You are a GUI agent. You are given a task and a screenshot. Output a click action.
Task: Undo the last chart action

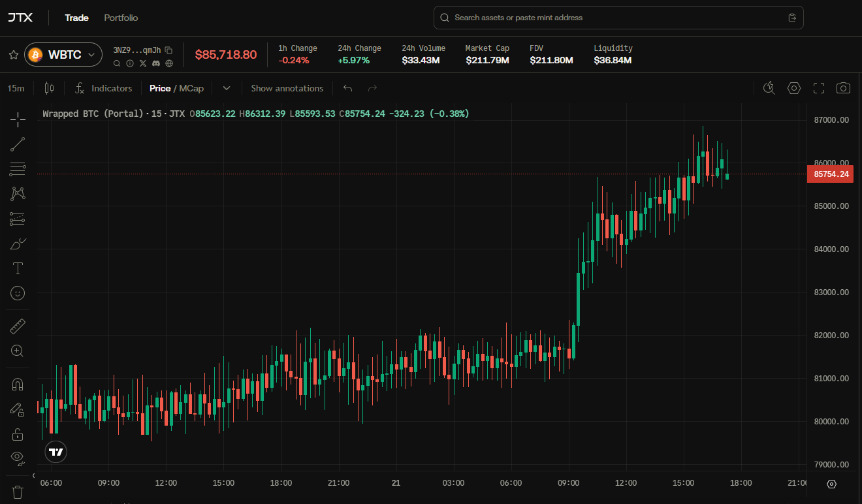tap(347, 88)
